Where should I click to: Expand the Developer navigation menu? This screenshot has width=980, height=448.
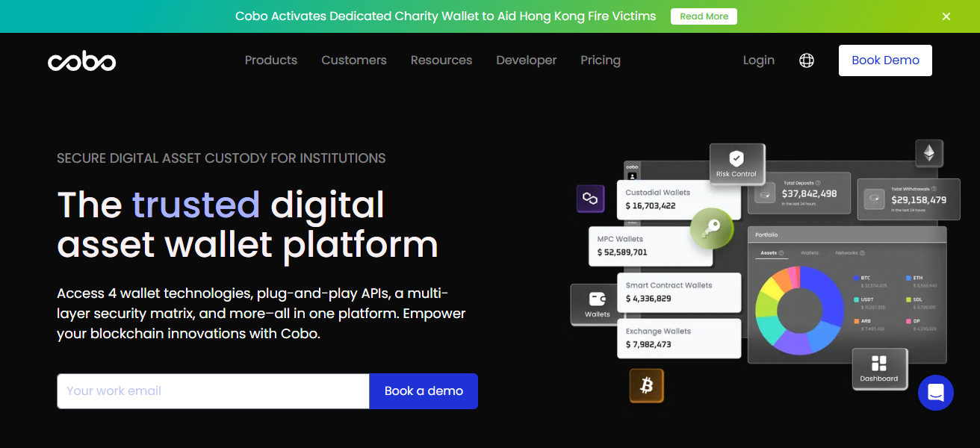click(527, 60)
